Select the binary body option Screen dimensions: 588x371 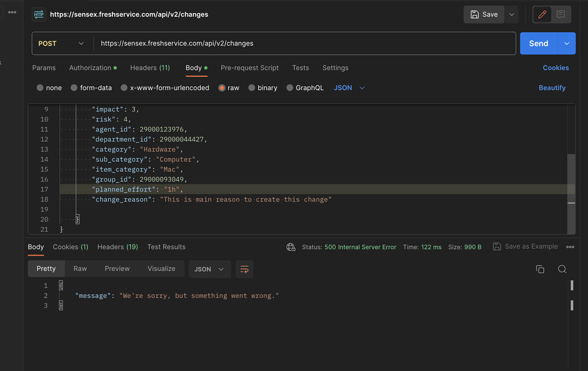click(252, 88)
